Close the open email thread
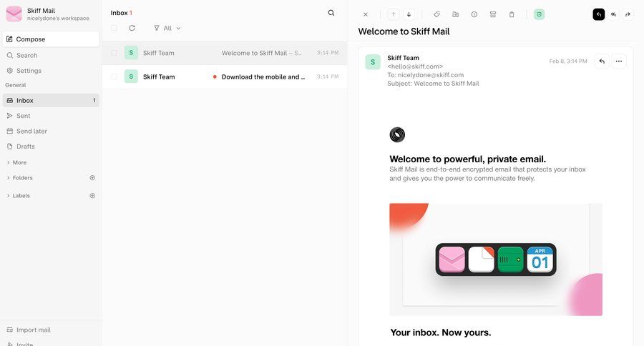Screen dimensions: 644x346 coord(366,14)
